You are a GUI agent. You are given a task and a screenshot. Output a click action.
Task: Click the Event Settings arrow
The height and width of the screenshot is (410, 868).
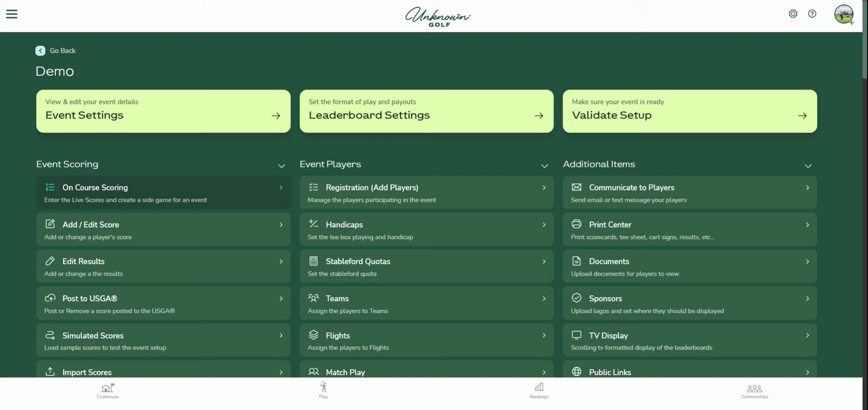276,116
